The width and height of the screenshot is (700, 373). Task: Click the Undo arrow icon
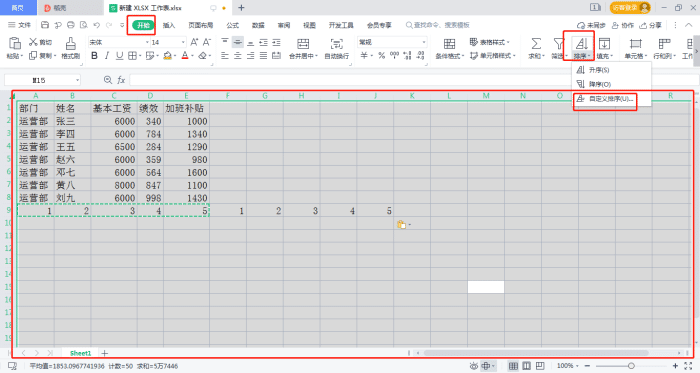click(96, 25)
